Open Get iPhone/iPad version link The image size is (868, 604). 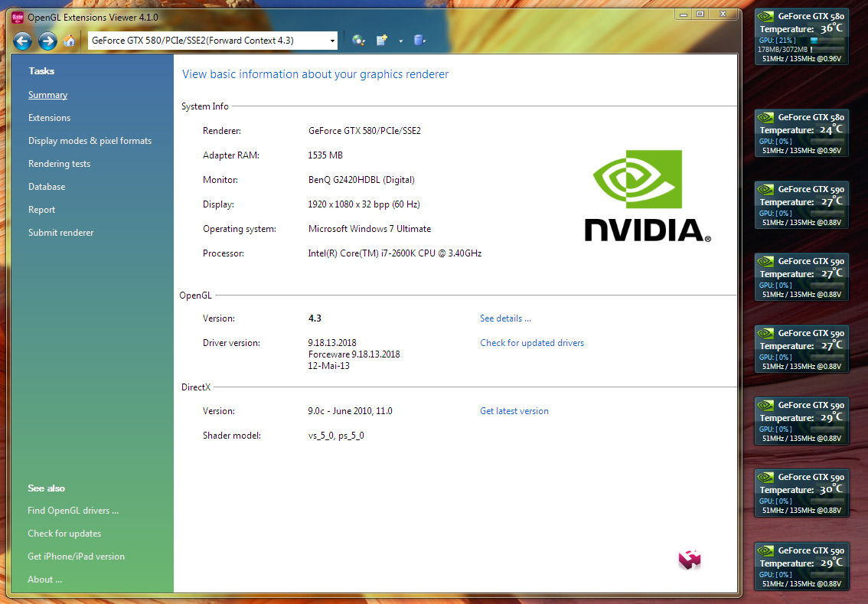76,557
